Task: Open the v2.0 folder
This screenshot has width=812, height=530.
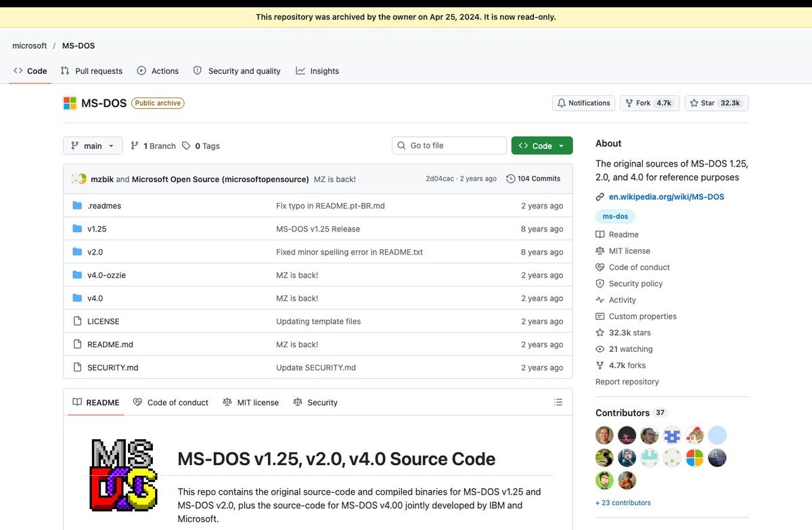Action: coord(95,252)
